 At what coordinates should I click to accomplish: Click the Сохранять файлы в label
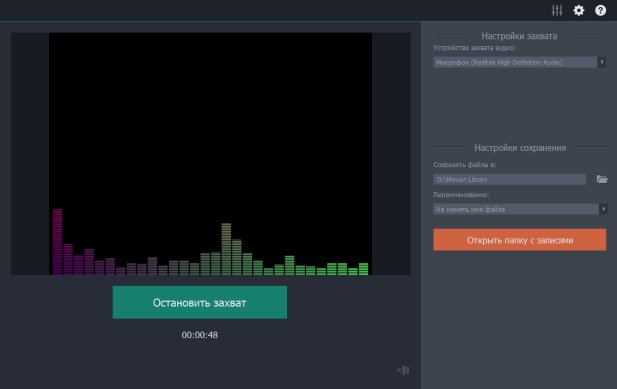pyautogui.click(x=464, y=165)
